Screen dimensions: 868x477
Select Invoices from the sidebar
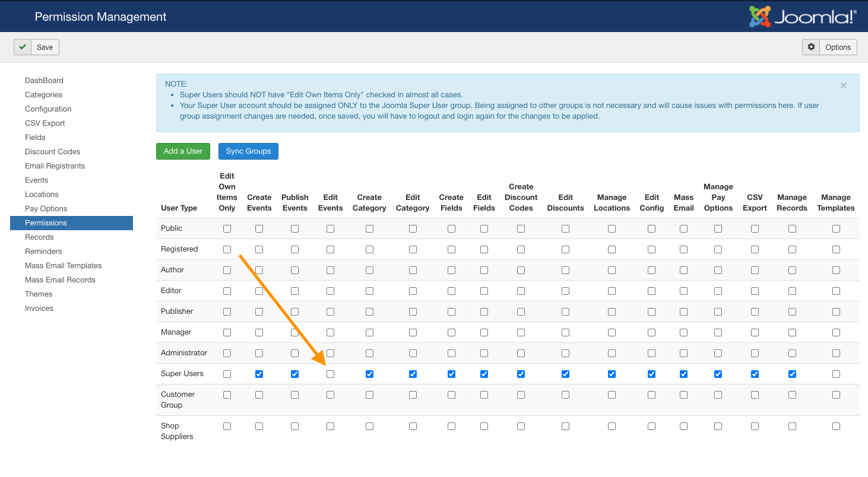[x=39, y=309]
